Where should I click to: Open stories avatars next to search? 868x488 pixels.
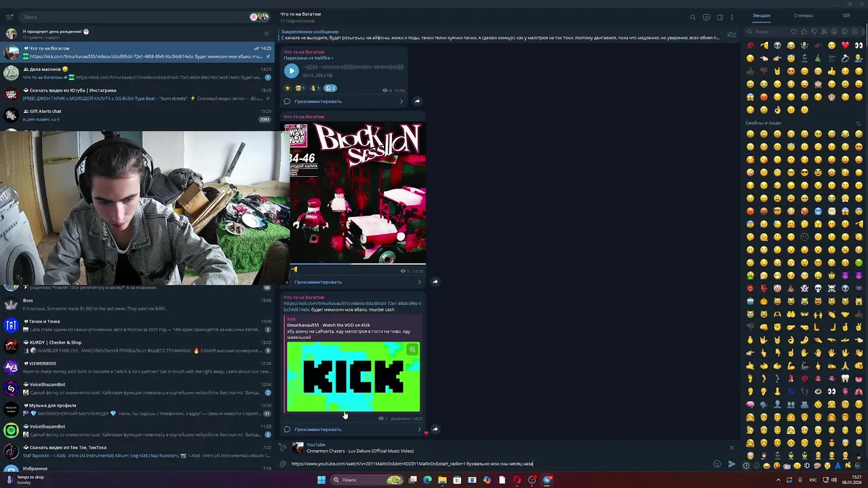[x=258, y=17]
